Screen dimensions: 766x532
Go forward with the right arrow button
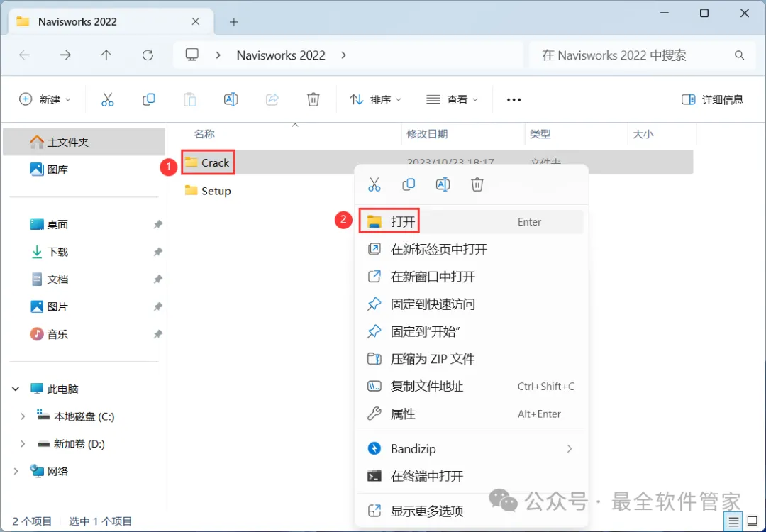[x=65, y=55]
